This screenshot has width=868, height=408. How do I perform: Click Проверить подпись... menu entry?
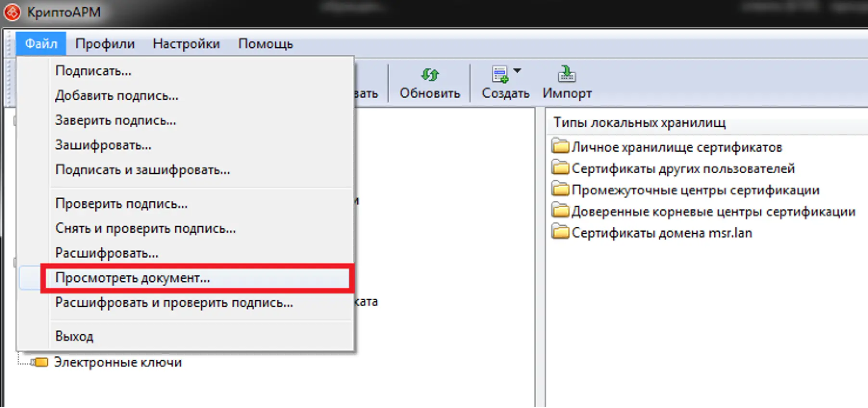coord(121,204)
